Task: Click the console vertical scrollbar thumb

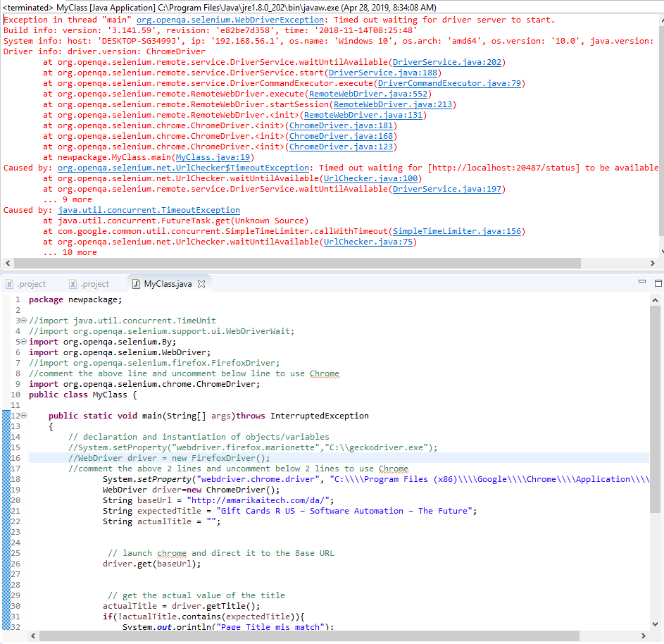Action: [x=661, y=130]
